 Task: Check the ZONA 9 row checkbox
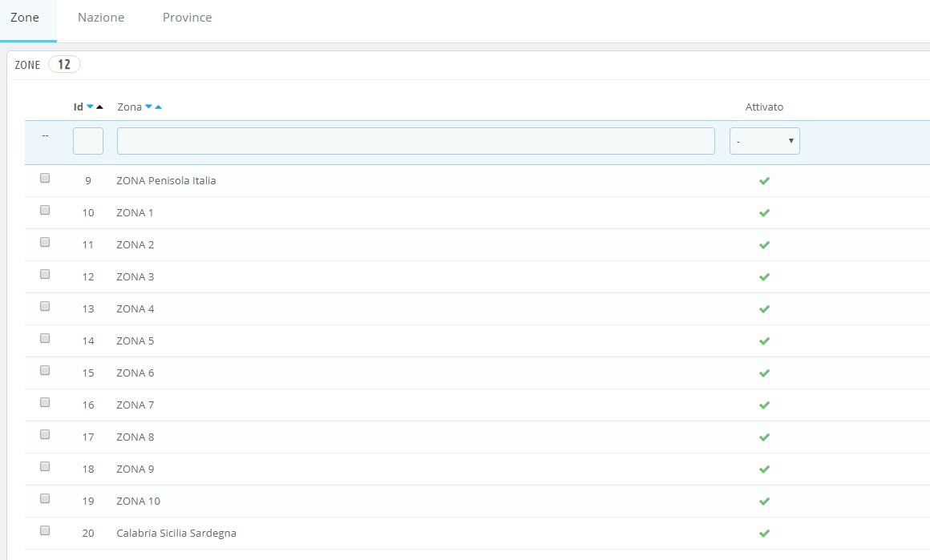tap(44, 465)
